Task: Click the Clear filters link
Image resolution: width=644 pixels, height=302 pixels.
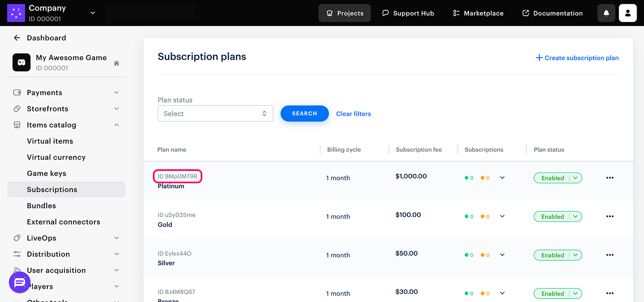Action: 353,114
